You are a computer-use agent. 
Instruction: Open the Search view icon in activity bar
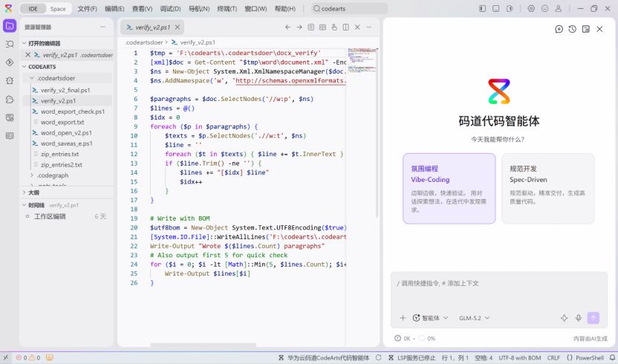tap(10, 44)
